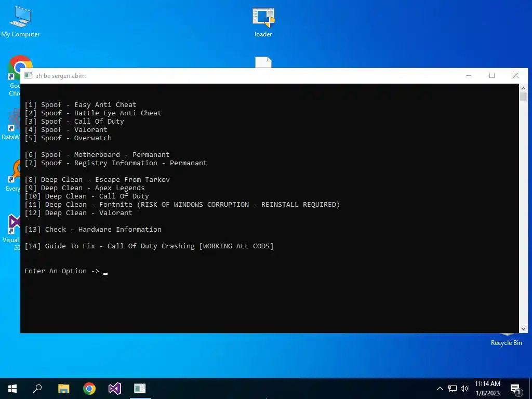Screen dimensions: 532x399
Task: Show hidden tray icons chevron
Action: [440, 389]
